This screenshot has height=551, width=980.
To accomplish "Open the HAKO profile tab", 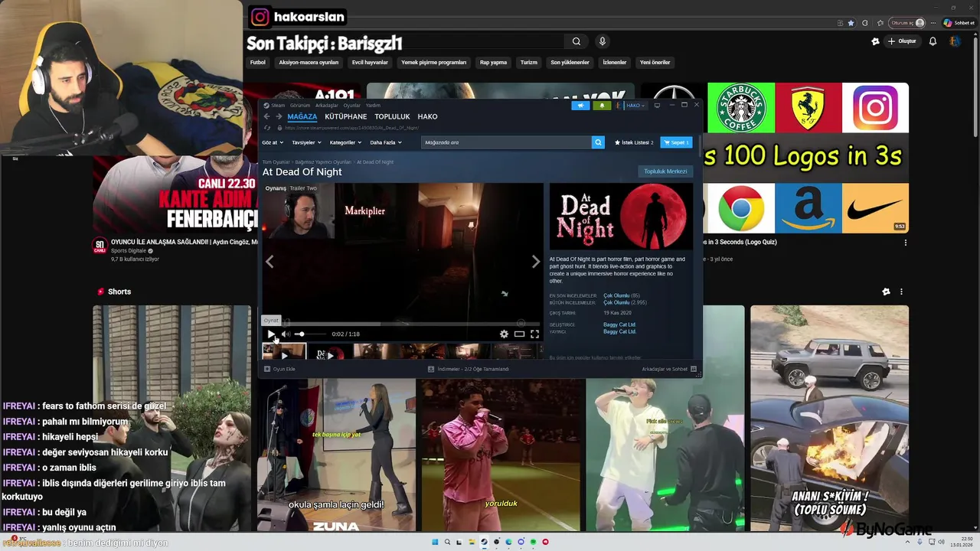I will [428, 116].
